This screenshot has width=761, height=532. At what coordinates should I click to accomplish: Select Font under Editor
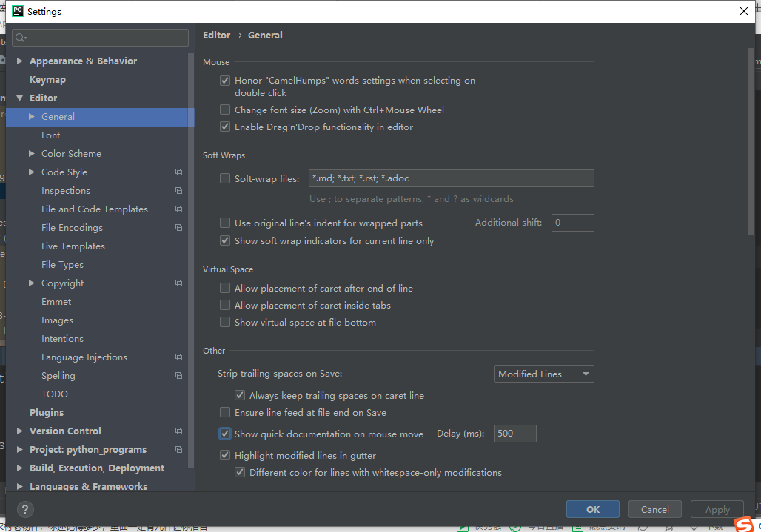pyautogui.click(x=51, y=135)
